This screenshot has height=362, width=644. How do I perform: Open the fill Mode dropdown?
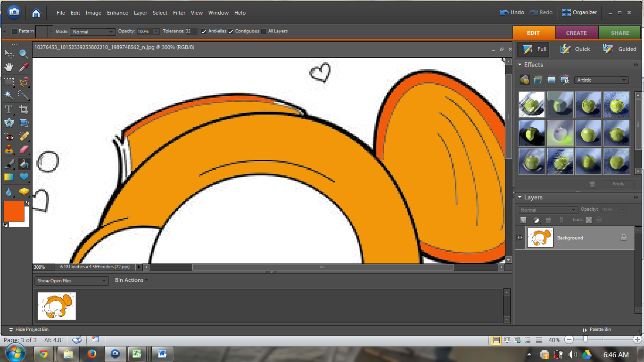pos(92,32)
